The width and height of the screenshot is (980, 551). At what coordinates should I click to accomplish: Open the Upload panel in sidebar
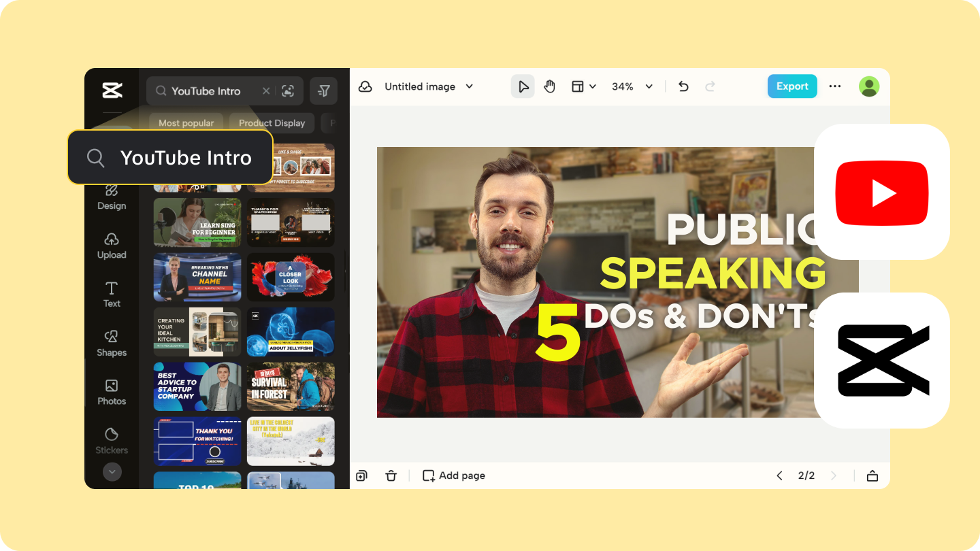click(x=112, y=246)
